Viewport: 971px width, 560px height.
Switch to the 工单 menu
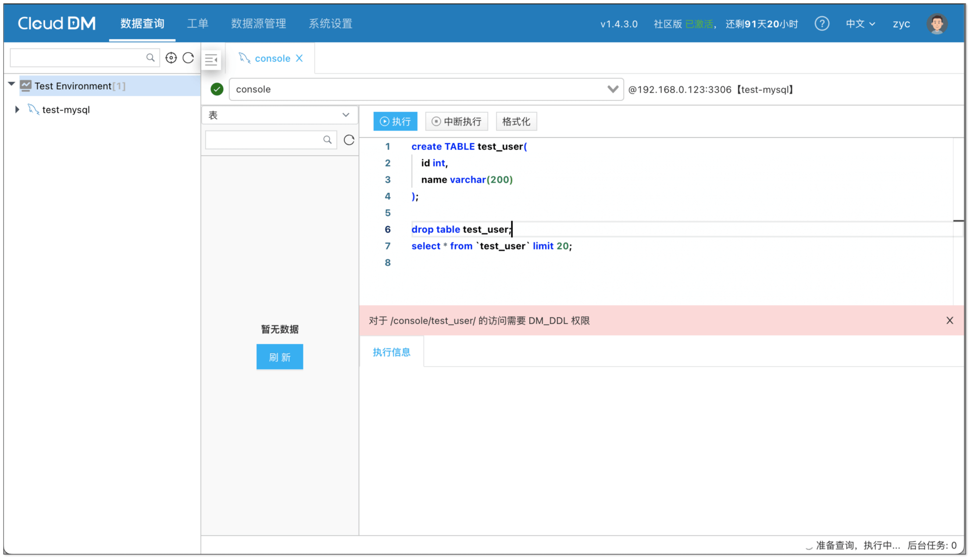(x=197, y=24)
